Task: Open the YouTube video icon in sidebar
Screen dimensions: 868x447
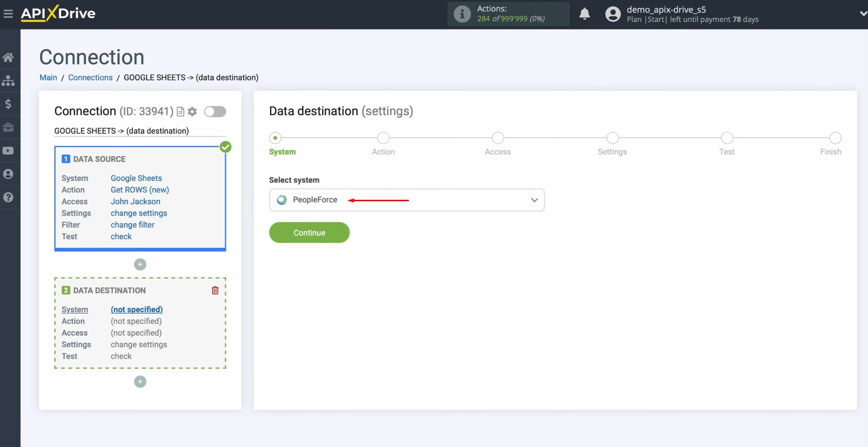Action: click(x=8, y=151)
